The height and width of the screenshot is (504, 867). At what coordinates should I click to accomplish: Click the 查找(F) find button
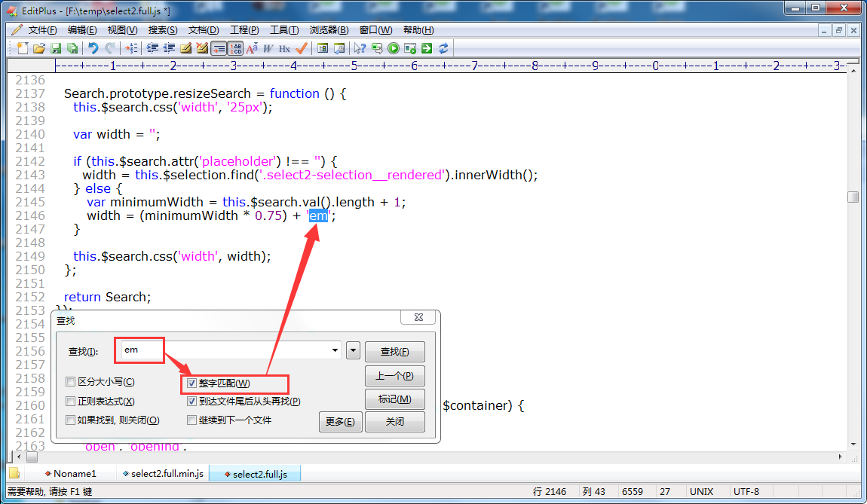point(395,352)
